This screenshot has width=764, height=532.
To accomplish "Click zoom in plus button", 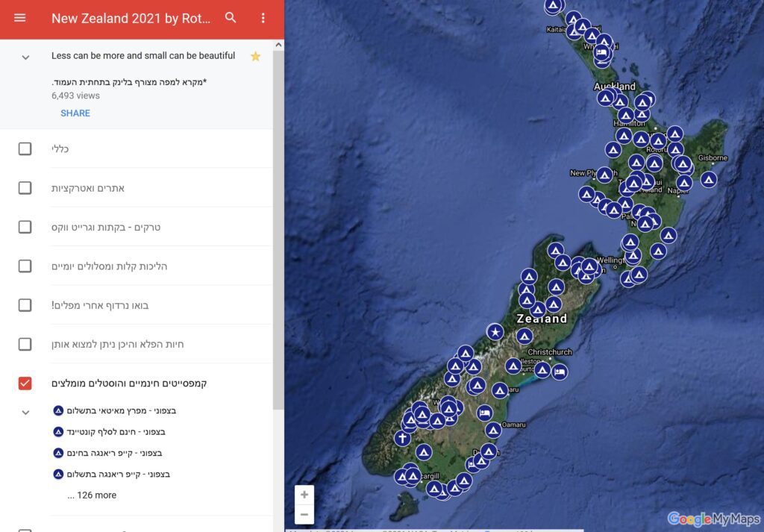I will click(x=304, y=495).
